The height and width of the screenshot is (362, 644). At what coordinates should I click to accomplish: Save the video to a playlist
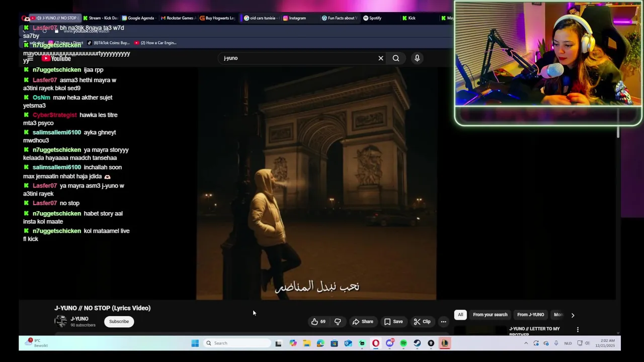(x=393, y=322)
